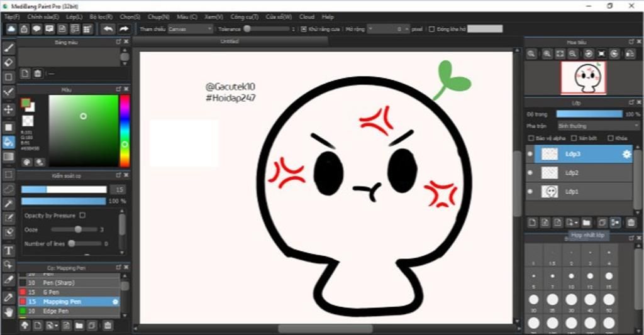Select Edge Pen brush
This screenshot has height=335, width=644.
click(x=69, y=311)
